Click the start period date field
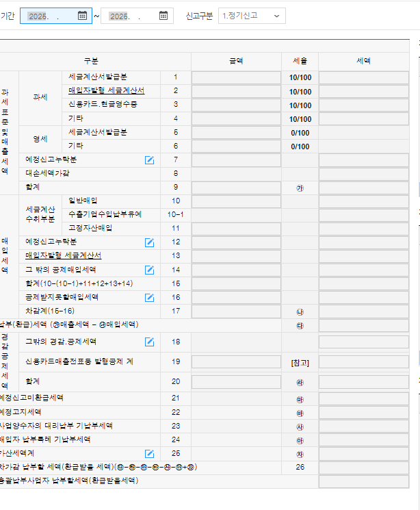Viewport: 420px width, 510px height. (x=56, y=16)
